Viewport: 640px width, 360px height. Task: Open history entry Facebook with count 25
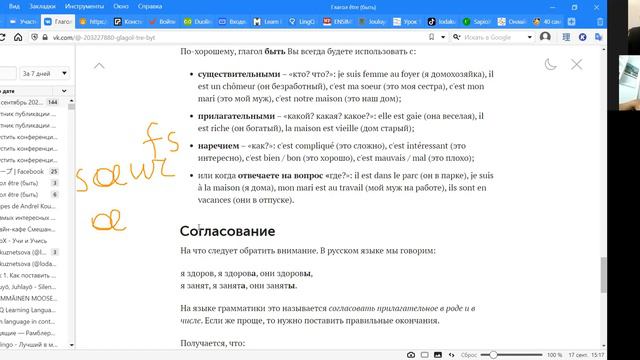29,171
